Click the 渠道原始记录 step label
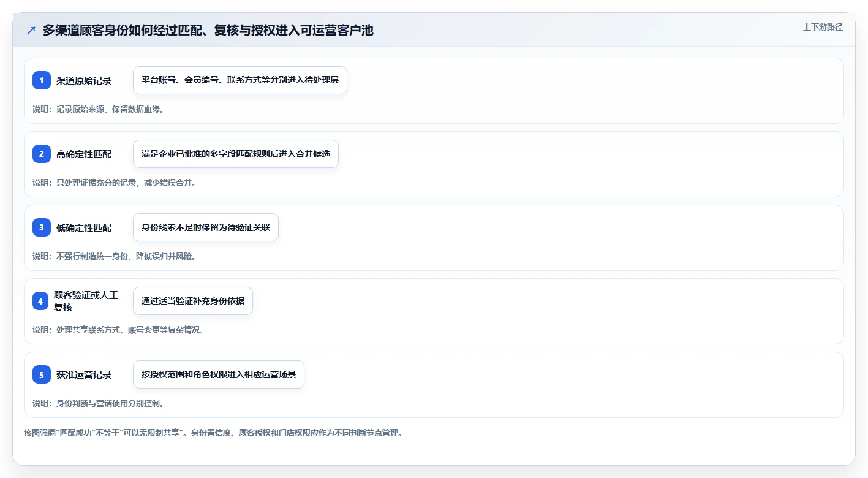 click(84, 80)
